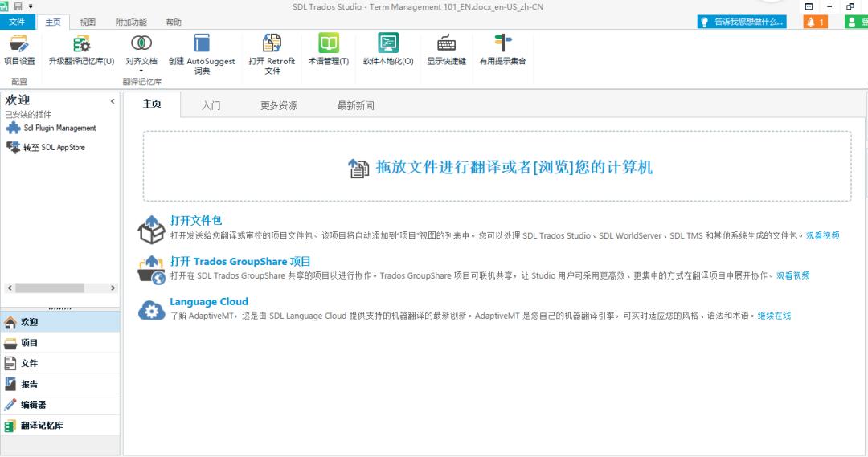Open the 更多资源 welcome tab

pos(278,105)
